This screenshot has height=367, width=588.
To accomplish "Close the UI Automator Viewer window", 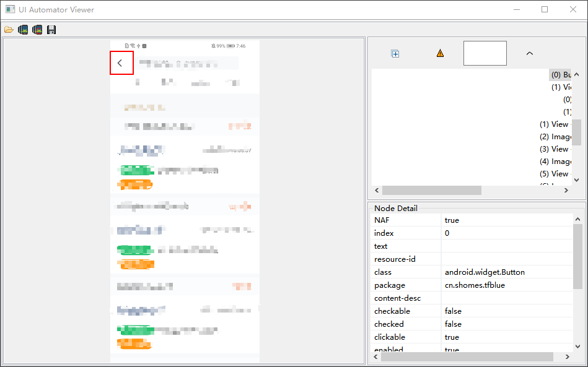I will 573,9.
